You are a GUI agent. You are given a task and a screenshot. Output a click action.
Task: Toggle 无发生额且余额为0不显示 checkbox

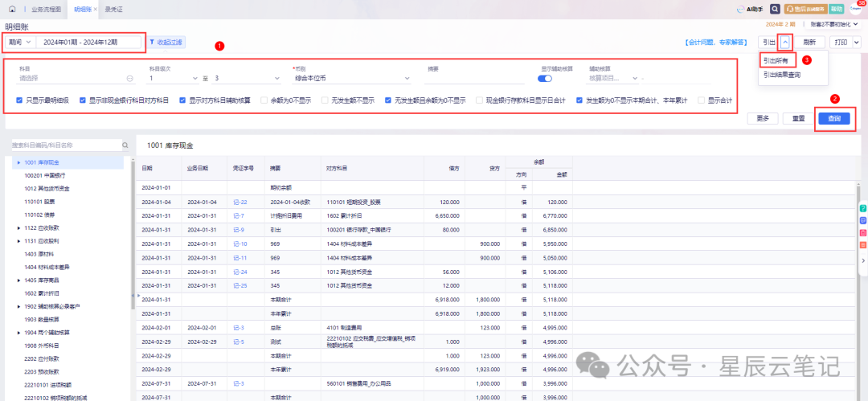tap(388, 100)
